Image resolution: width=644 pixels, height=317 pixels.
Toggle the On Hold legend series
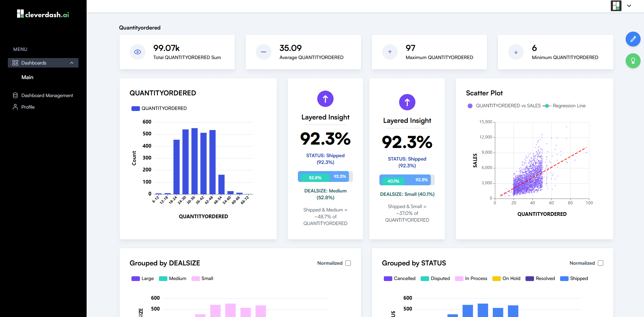[x=506, y=278]
